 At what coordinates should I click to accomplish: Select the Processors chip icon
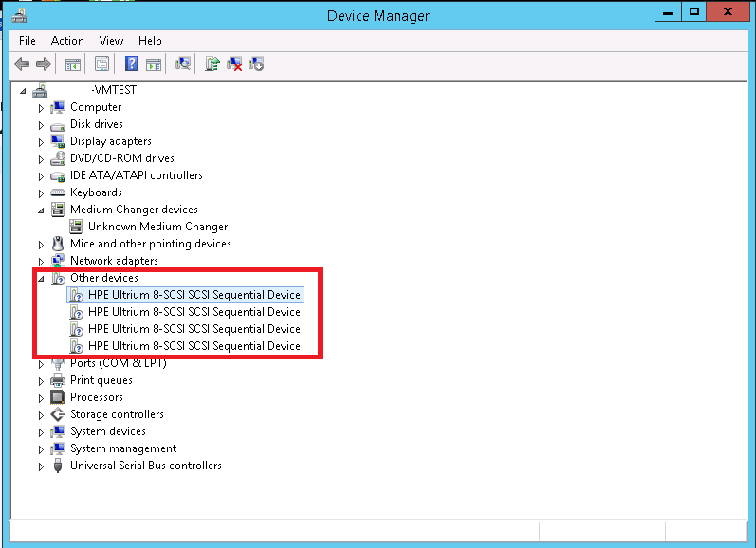coord(58,397)
